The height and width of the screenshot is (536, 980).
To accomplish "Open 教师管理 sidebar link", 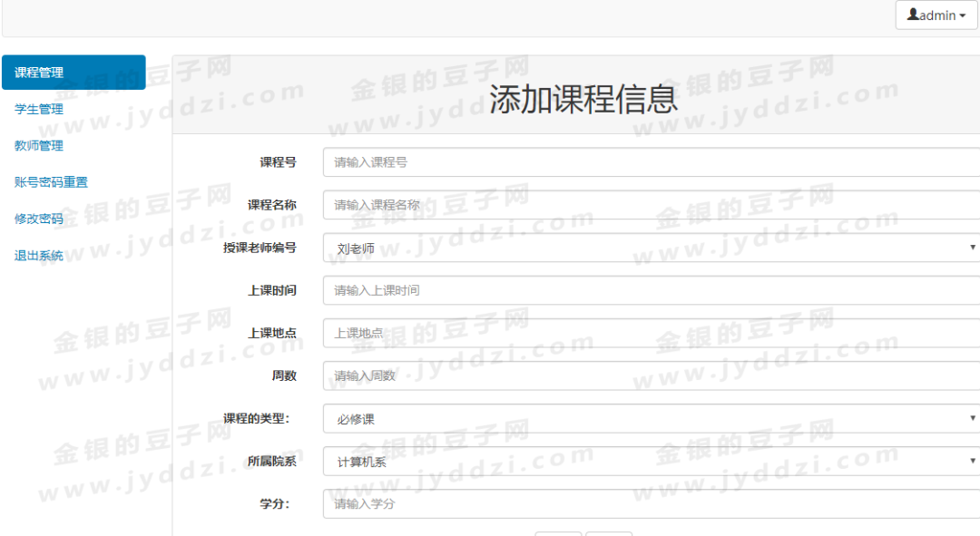I will [x=39, y=145].
